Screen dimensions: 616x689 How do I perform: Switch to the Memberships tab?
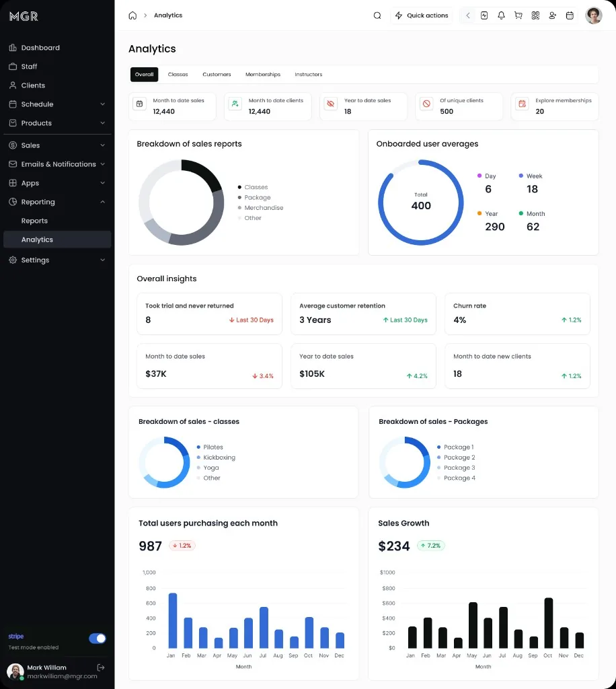(x=262, y=74)
